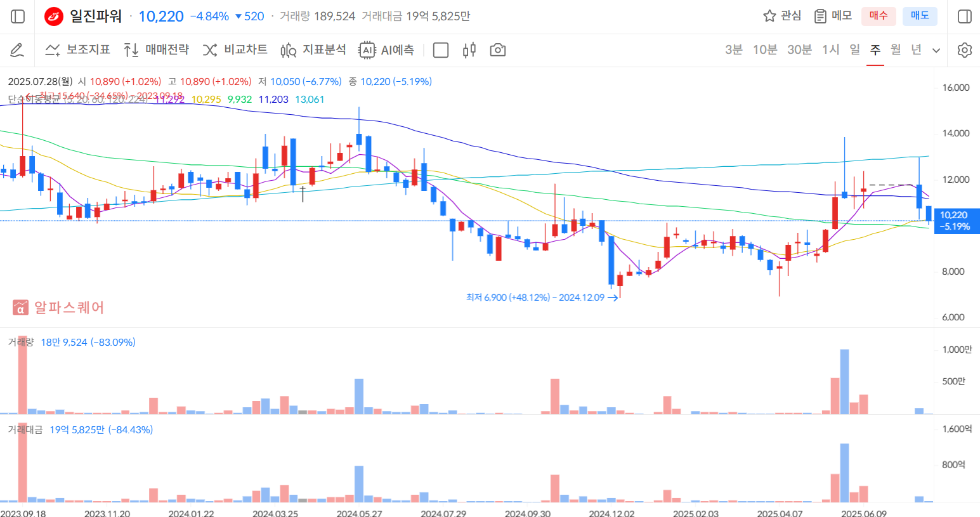
Task: Open the 메모 note button
Action: pos(833,16)
